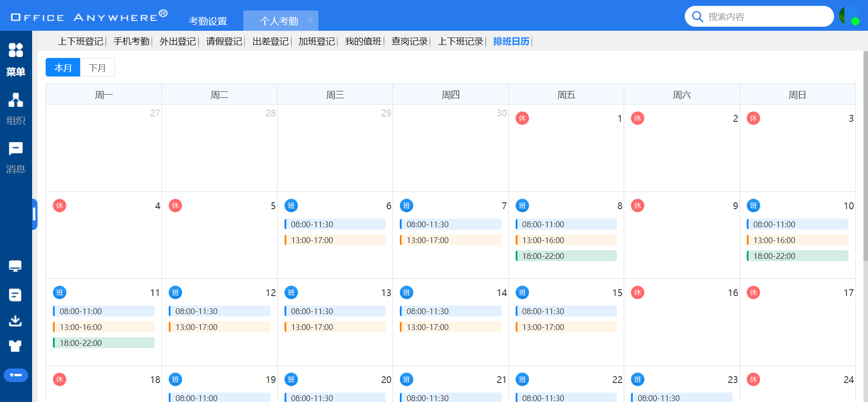Click the 班 shift badge on day 8
868x402 pixels.
[x=522, y=206]
